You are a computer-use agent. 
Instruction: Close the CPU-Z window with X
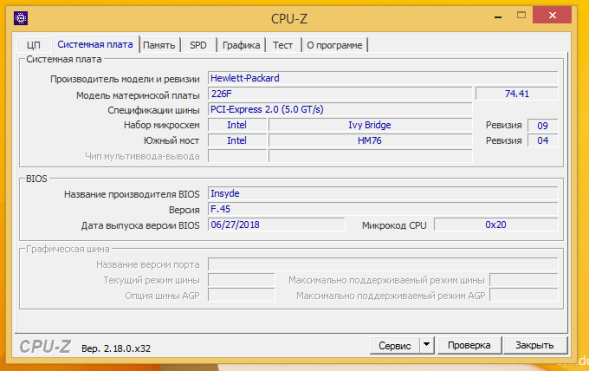pos(552,15)
